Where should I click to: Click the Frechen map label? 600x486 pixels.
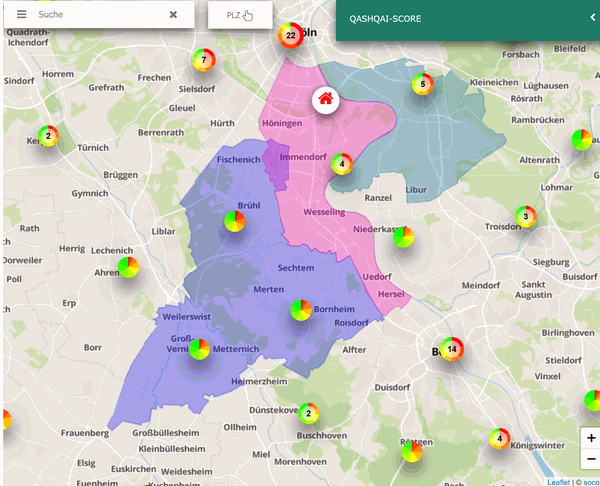(154, 78)
